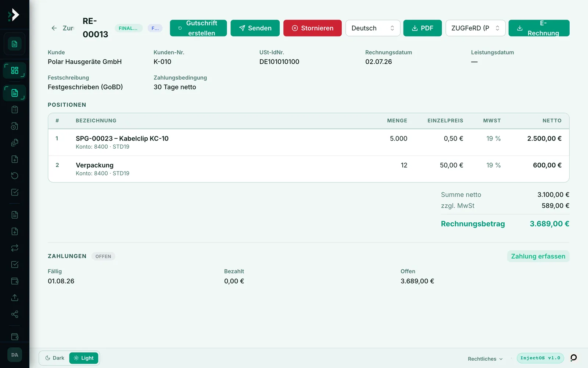Click the 30 Tage netto value
The width and height of the screenshot is (588, 368).
pyautogui.click(x=175, y=87)
